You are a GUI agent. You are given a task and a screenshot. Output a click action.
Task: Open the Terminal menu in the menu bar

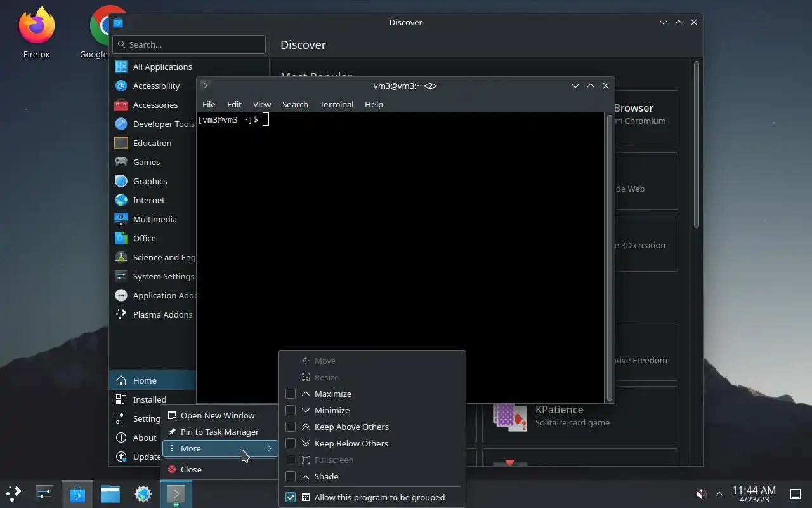336,104
